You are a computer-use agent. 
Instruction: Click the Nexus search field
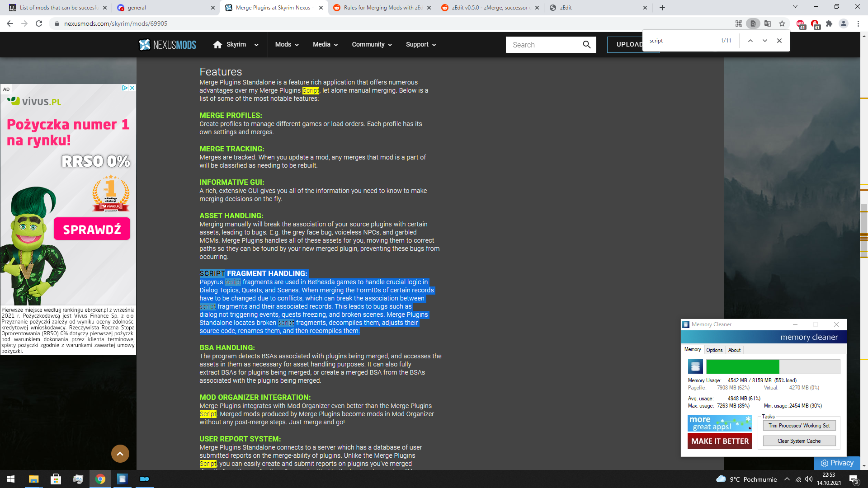(x=542, y=45)
